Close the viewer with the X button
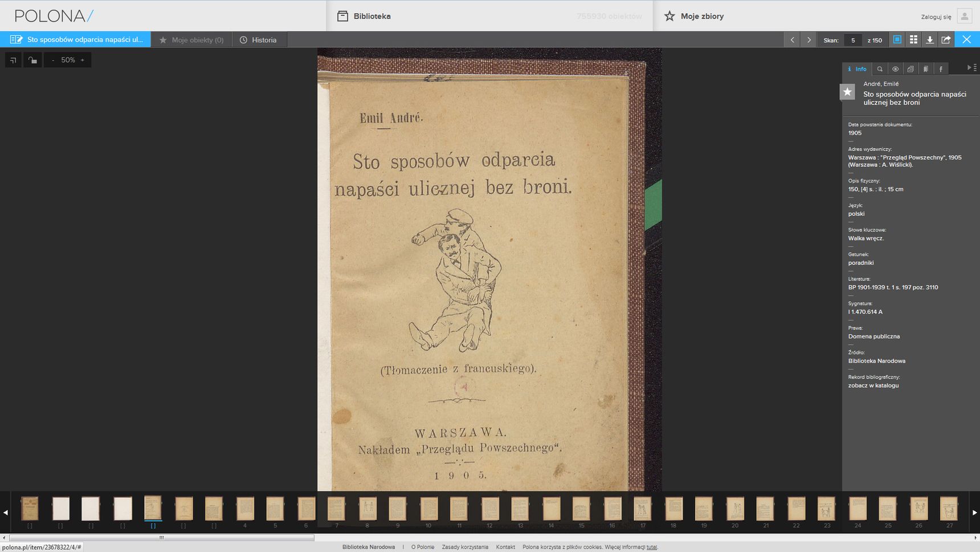This screenshot has width=980, height=552. [x=967, y=39]
